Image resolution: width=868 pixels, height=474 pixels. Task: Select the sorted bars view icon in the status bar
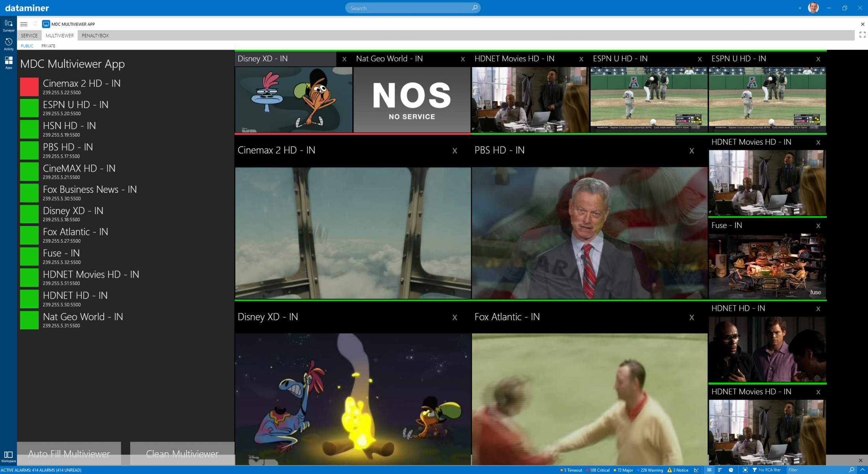click(720, 470)
